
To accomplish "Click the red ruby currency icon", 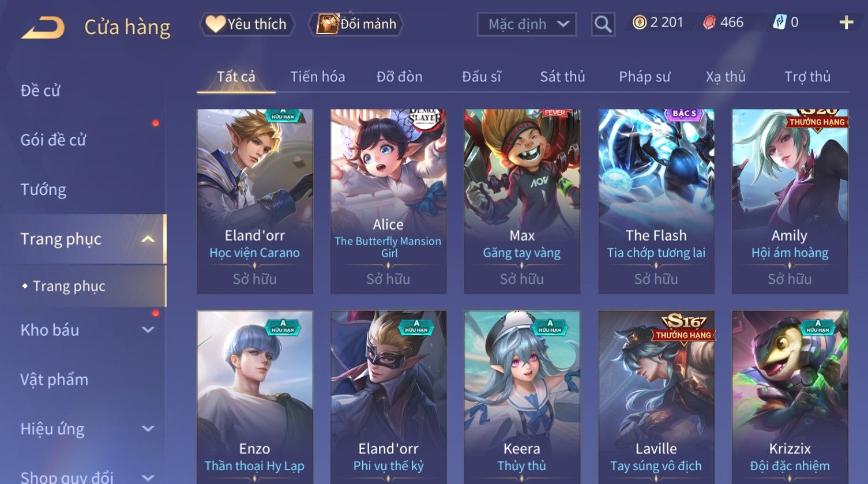I will coord(709,22).
